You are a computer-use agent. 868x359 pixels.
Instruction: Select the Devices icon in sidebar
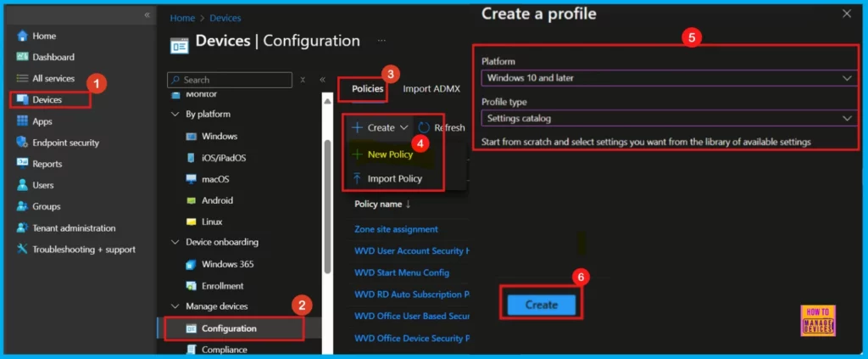click(x=22, y=100)
